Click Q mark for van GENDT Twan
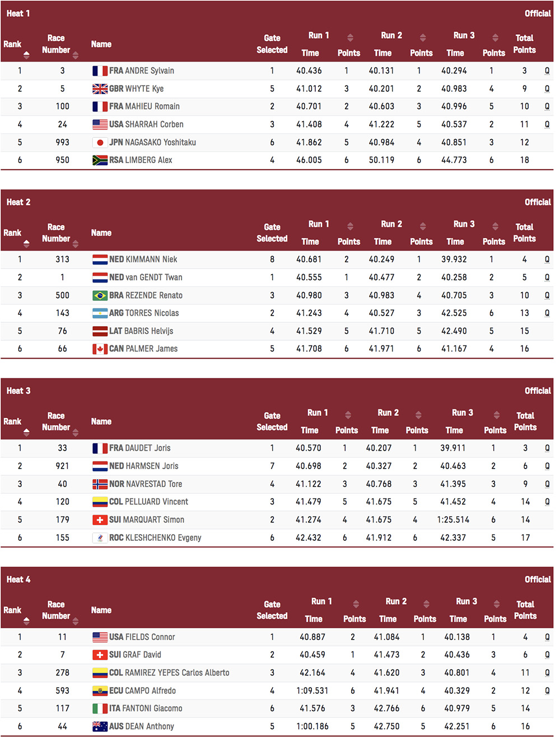The height and width of the screenshot is (737, 560). coord(547,277)
